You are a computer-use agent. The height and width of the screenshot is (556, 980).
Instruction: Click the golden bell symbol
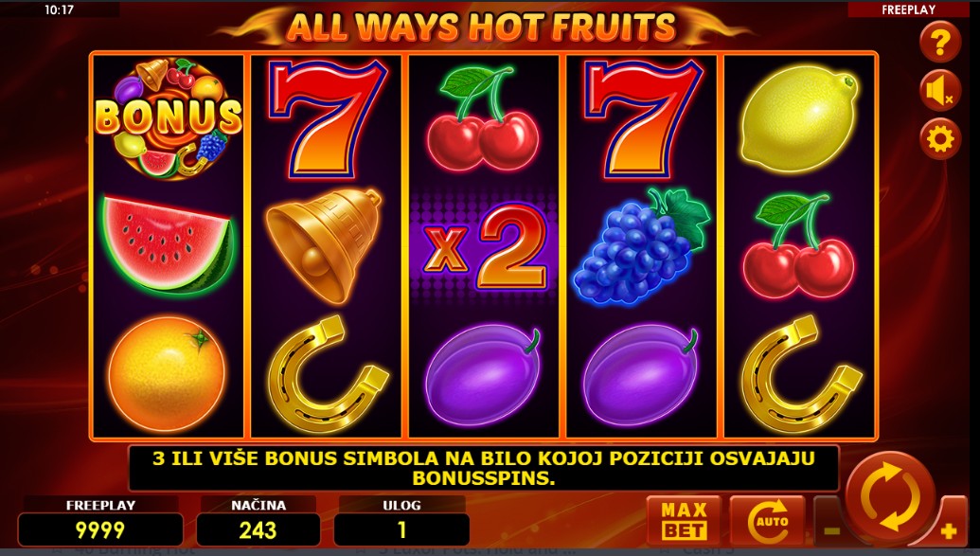click(325, 244)
